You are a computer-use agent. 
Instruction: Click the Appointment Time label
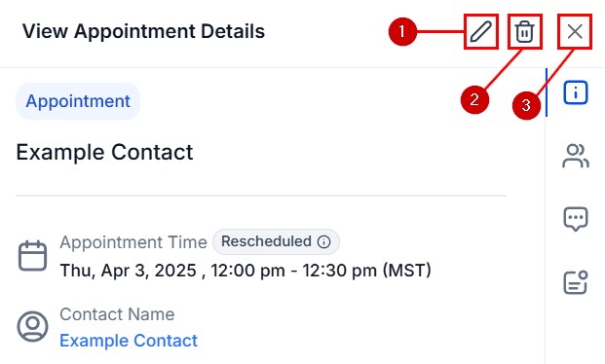pyautogui.click(x=133, y=242)
